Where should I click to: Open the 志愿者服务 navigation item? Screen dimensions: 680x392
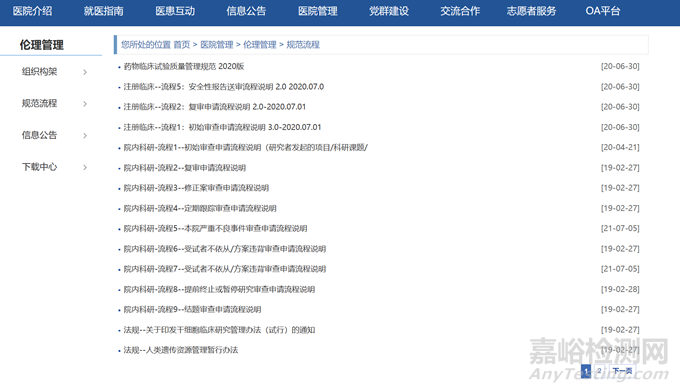(x=531, y=11)
